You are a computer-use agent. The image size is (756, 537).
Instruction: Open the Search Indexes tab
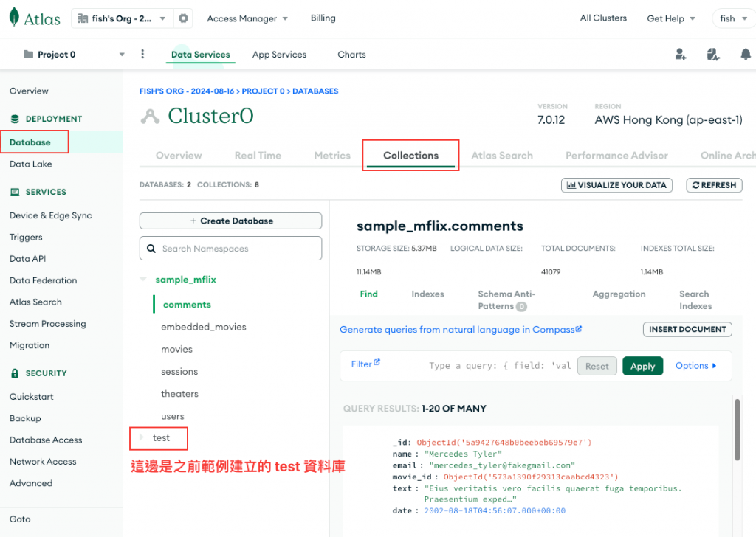point(695,299)
